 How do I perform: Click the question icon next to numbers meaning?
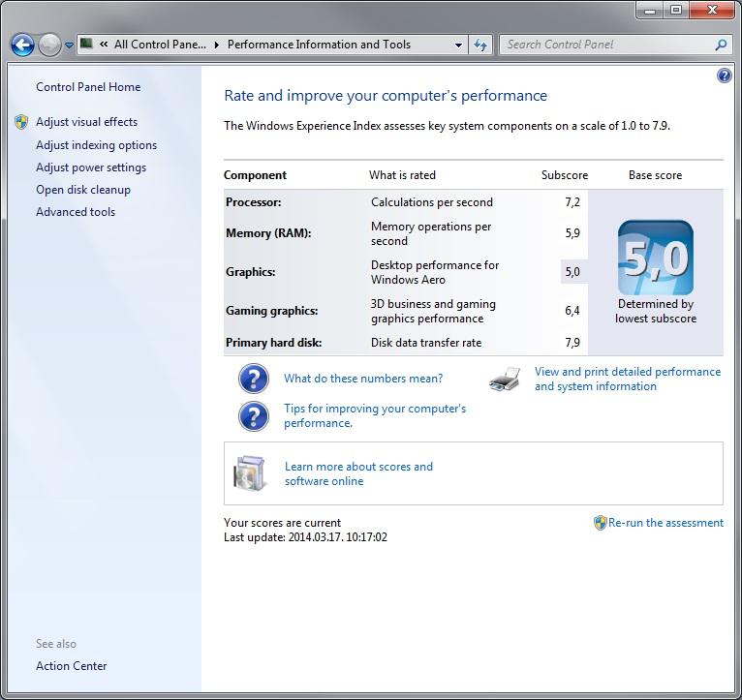click(254, 379)
